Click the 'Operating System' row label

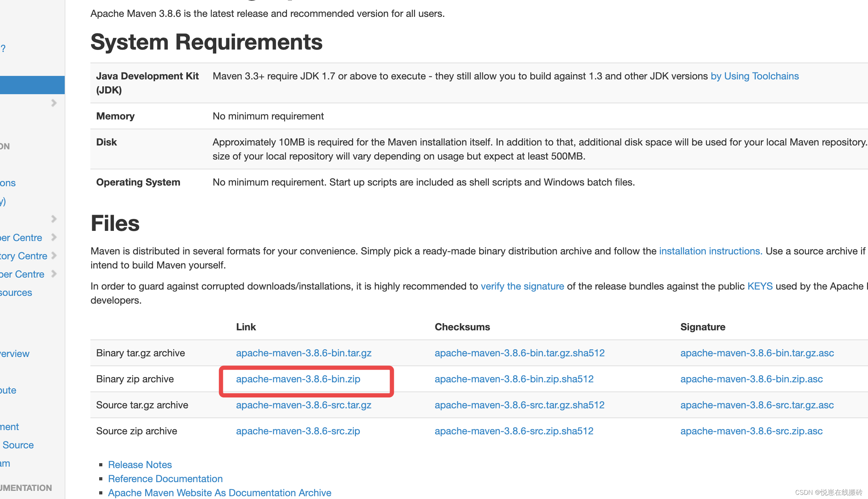click(138, 182)
